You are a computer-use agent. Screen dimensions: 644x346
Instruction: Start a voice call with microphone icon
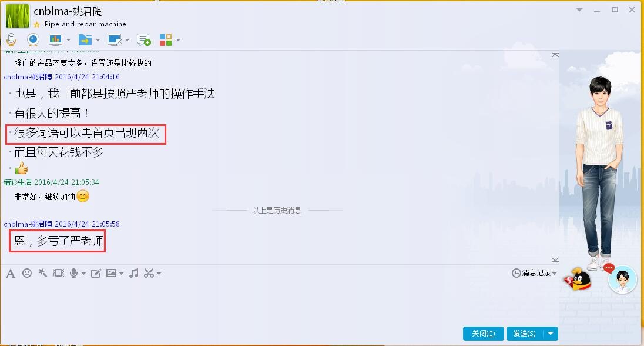tap(11, 40)
